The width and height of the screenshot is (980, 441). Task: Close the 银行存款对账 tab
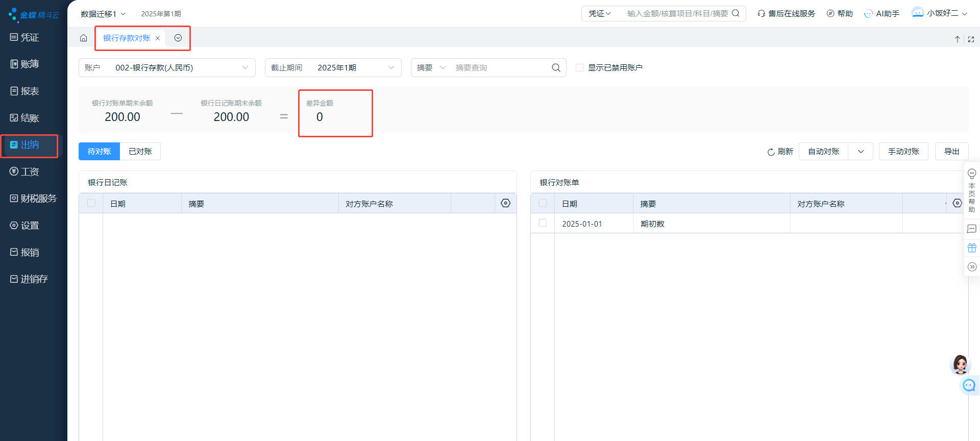[158, 38]
